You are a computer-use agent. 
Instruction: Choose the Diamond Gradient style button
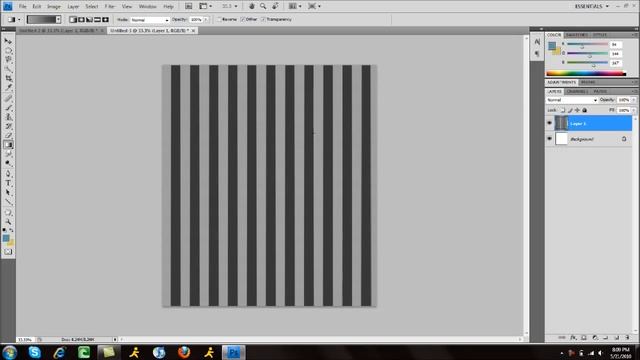coord(106,20)
